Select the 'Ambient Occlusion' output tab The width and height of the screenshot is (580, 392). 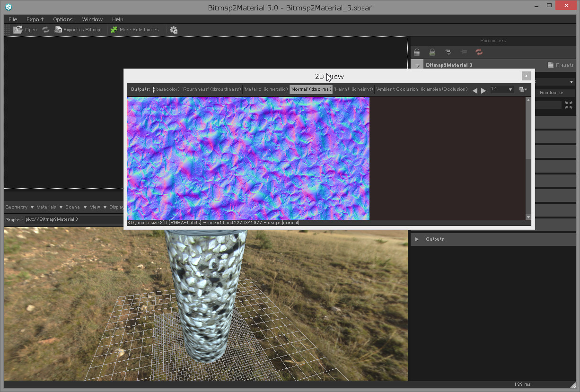point(422,89)
